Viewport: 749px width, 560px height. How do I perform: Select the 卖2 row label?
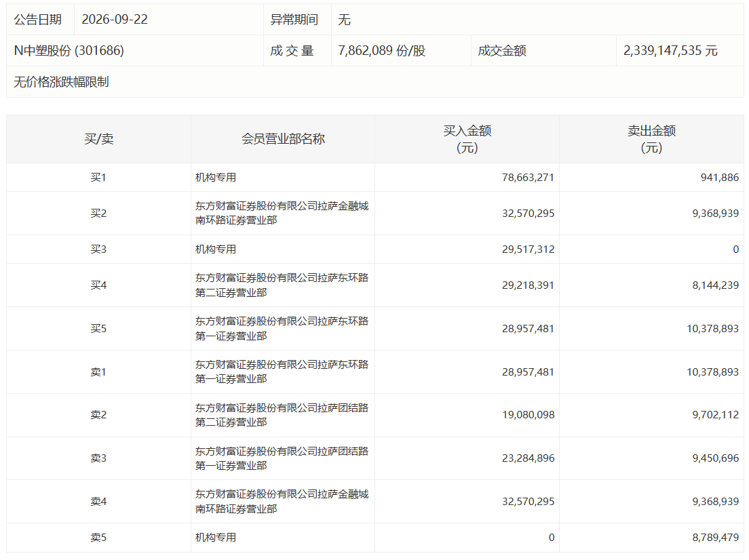click(x=98, y=415)
